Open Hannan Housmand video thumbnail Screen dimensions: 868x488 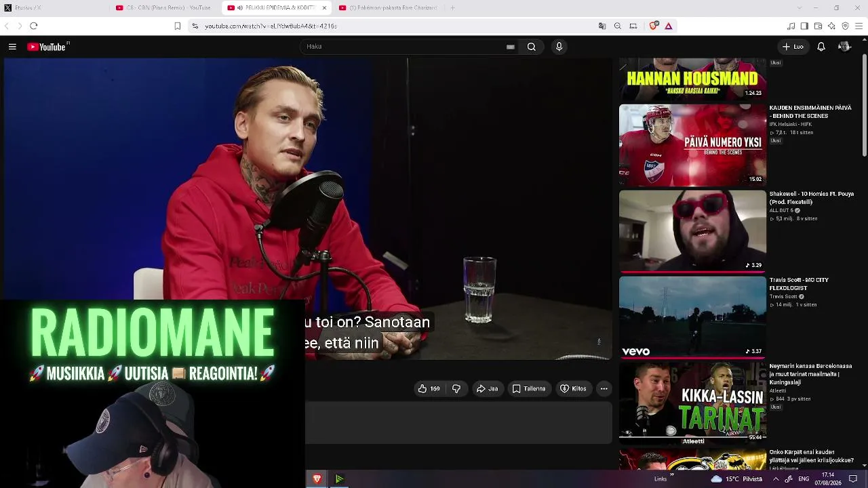coord(692,79)
